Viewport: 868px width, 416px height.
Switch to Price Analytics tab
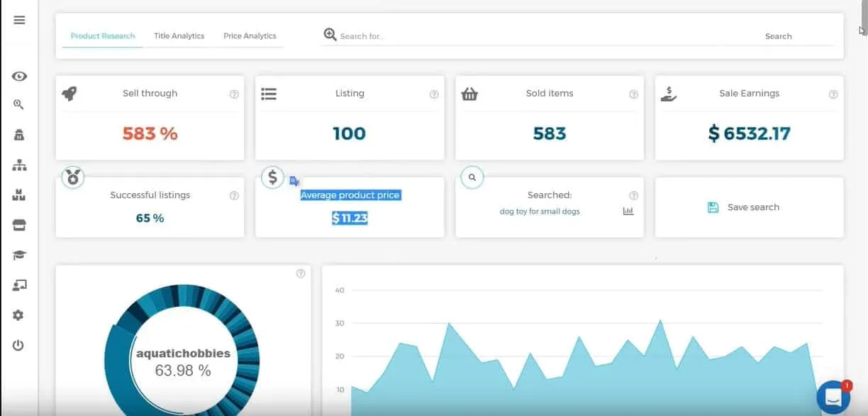(x=250, y=36)
